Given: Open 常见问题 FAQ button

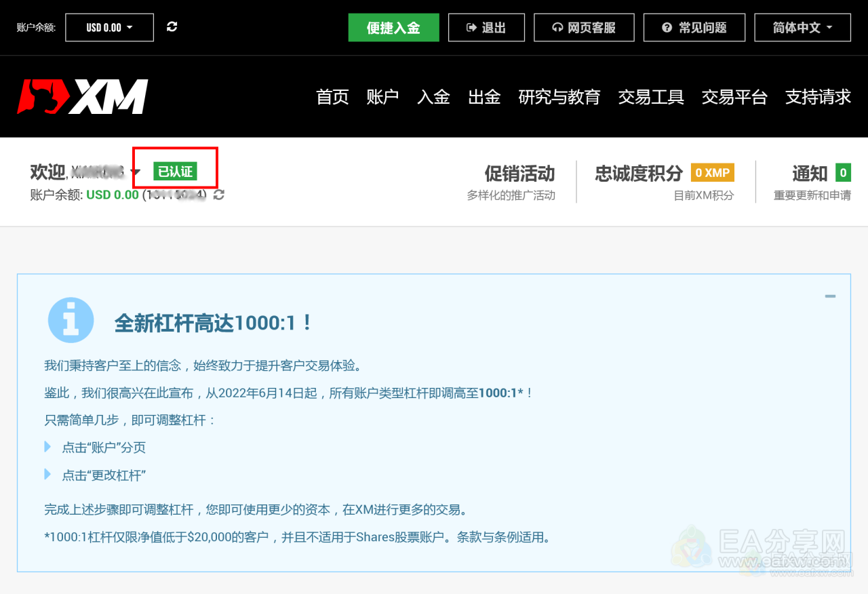Looking at the screenshot, I should pos(694,28).
